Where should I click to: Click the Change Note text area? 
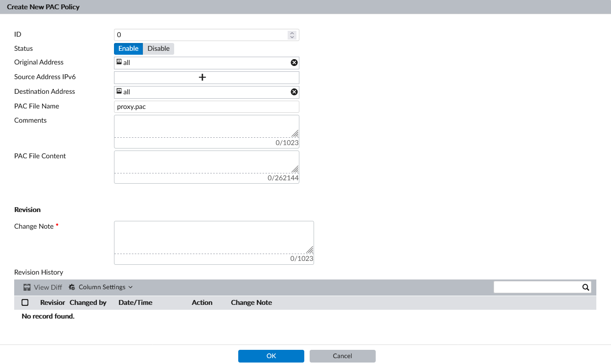pyautogui.click(x=214, y=237)
